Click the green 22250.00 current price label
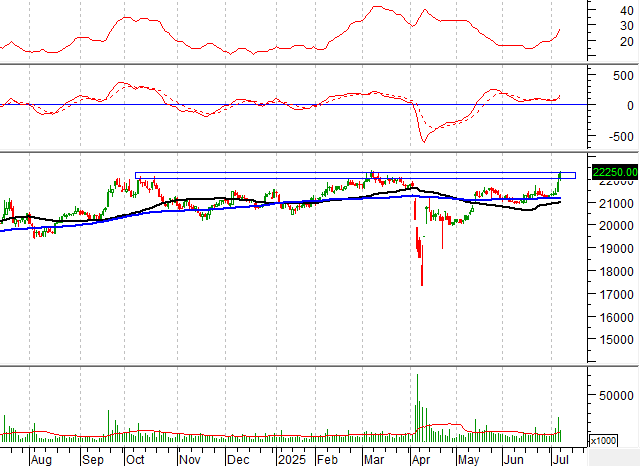This screenshot has height=466, width=640. pos(615,172)
